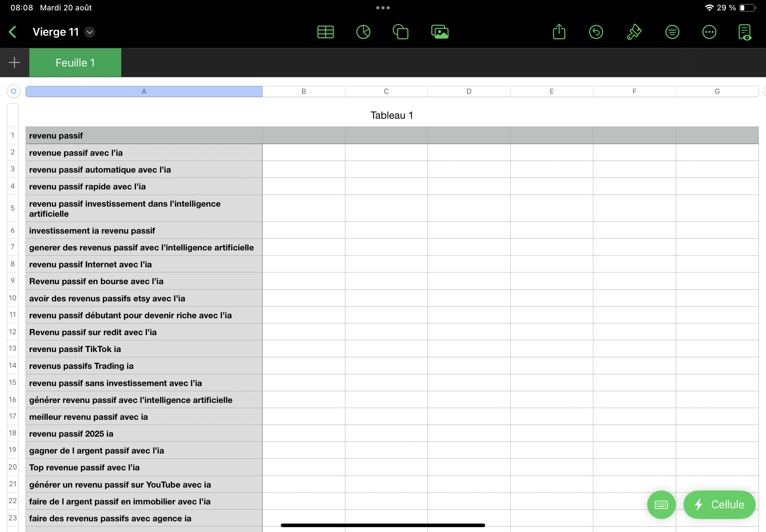Screen dimensions: 766x532
Task: Open multitasking three-dots menu at top
Action: point(383,8)
